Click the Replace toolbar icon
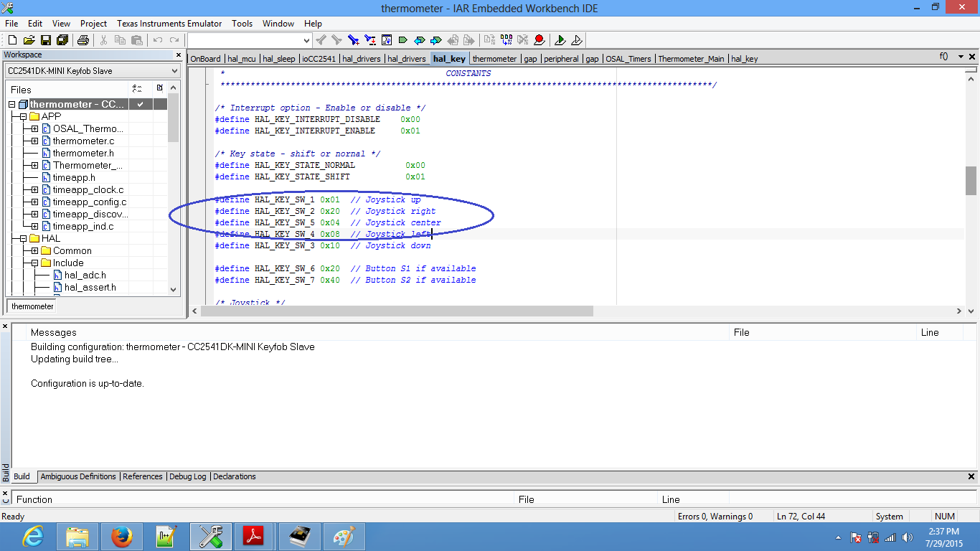This screenshot has height=551, width=980. point(369,40)
